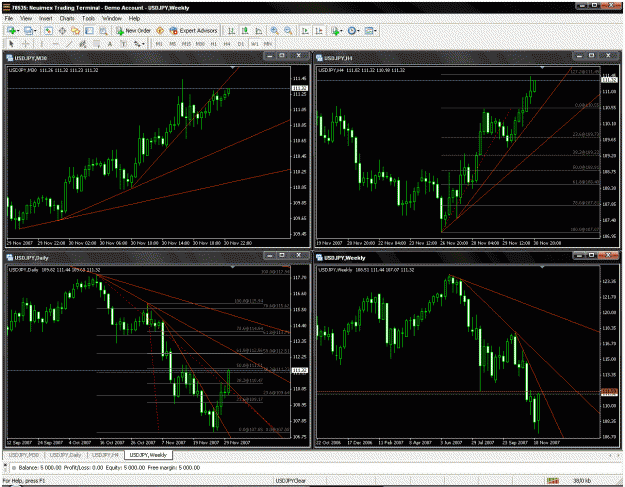Click the USDJPY,Weekly chart window icon

click(x=320, y=257)
